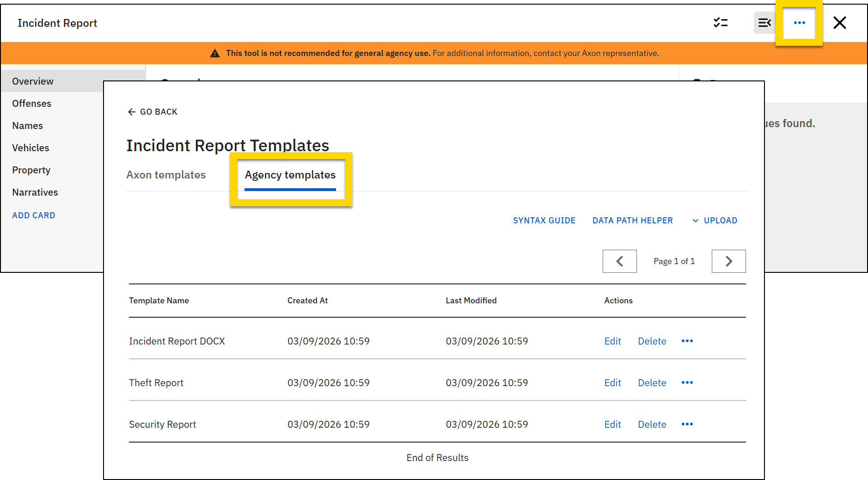Open the ellipsis actions for Security Report

tap(687, 424)
